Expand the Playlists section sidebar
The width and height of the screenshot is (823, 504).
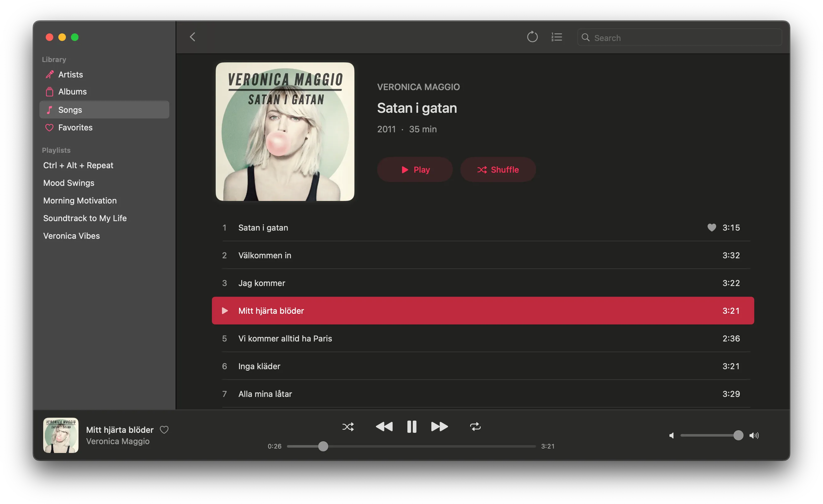point(57,149)
